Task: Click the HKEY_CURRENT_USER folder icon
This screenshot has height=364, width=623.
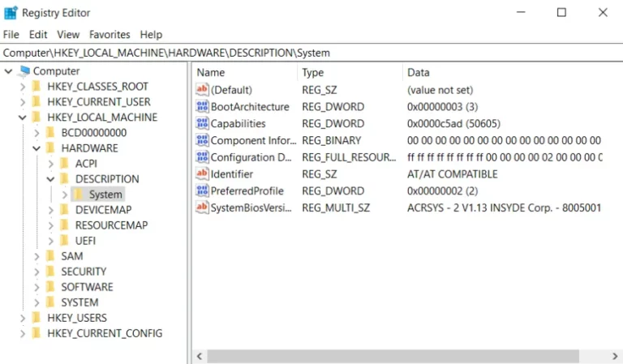Action: 37,102
